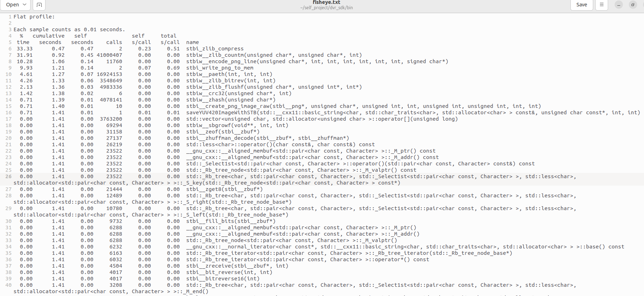This screenshot has height=296, width=644.
Task: Click the stbiw__crc32 function name
Action: [205, 93]
